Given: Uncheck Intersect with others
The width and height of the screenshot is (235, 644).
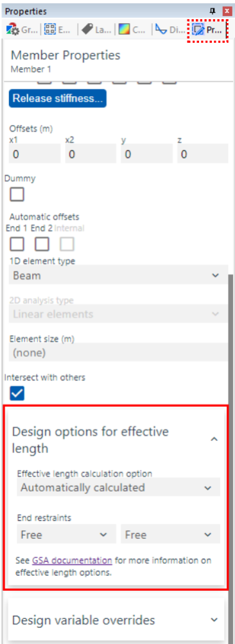Looking at the screenshot, I should point(17,393).
